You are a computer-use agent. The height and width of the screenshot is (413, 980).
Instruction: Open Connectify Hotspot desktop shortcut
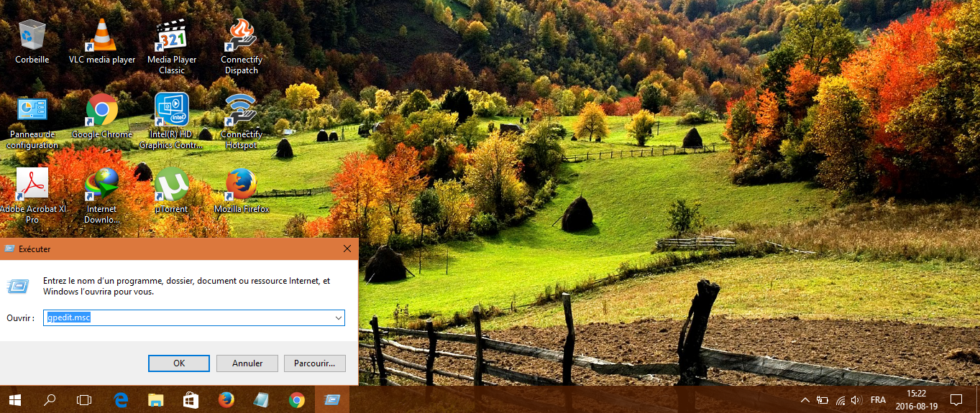242,121
